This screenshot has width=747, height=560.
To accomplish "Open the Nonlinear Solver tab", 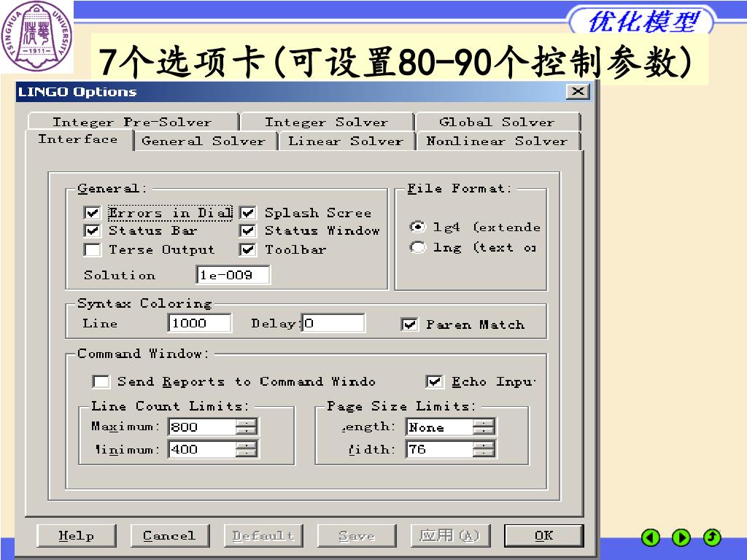I will tap(498, 141).
